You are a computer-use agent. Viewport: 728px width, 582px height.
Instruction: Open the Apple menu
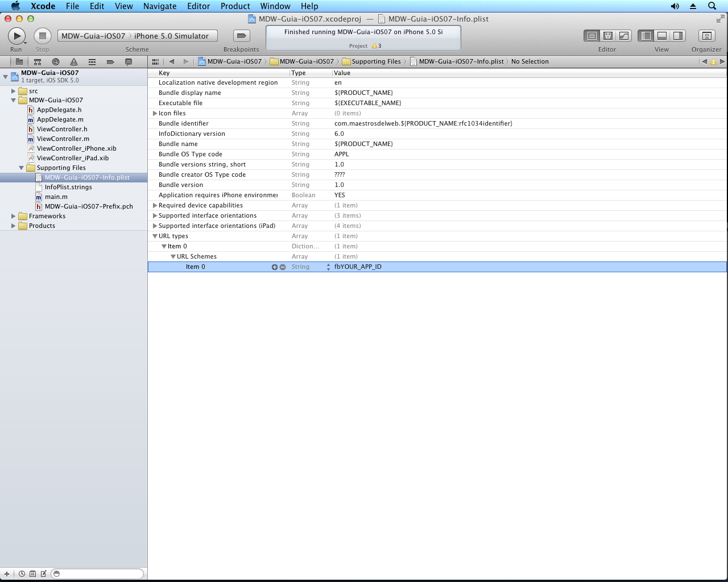[x=15, y=6]
